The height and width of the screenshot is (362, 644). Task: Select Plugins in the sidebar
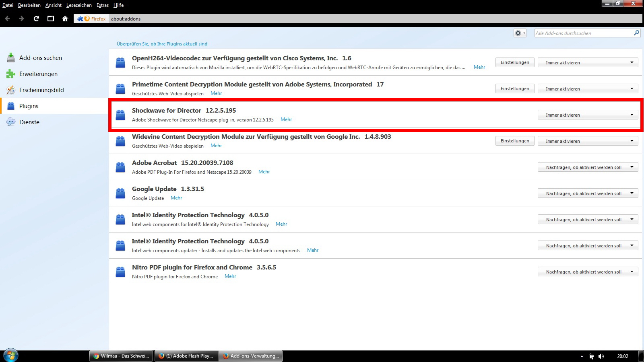pos(54,106)
